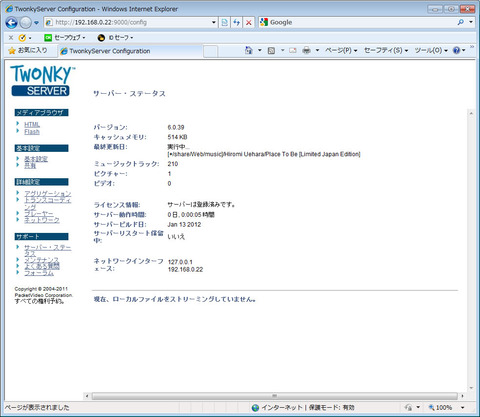
Task: Open the Flash media browser link
Action: (x=32, y=132)
